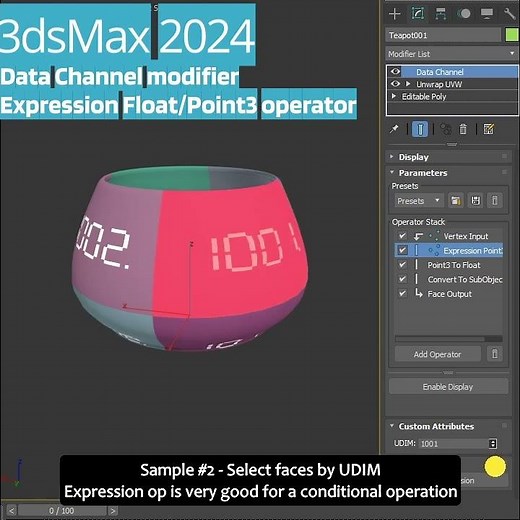Screen dimensions: 520x520
Task: Click the Custom Attributes rollout grip handle
Action: point(505,426)
